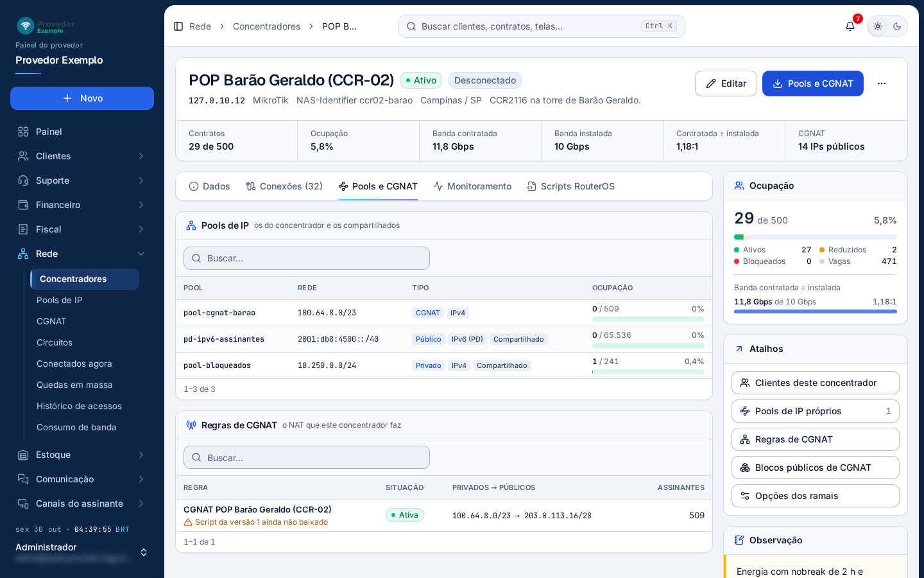Expand the Financeiro menu chevron
Screen dimensions: 924x578
pos(141,205)
